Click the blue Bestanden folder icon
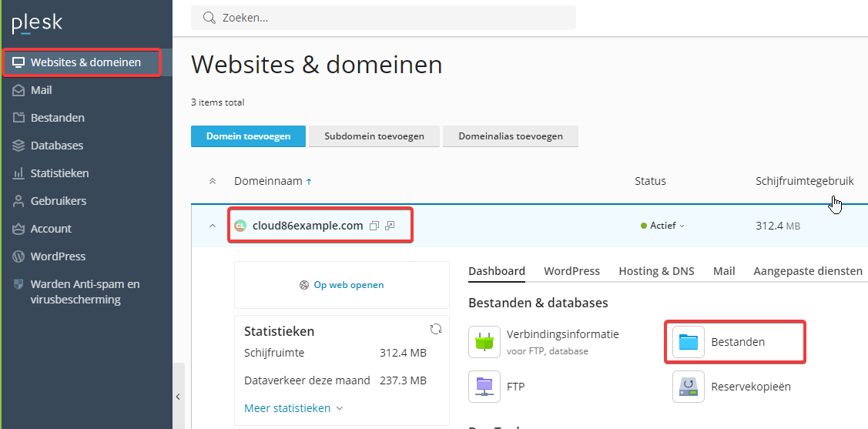Screen dimensions: 868x429 point(689,342)
